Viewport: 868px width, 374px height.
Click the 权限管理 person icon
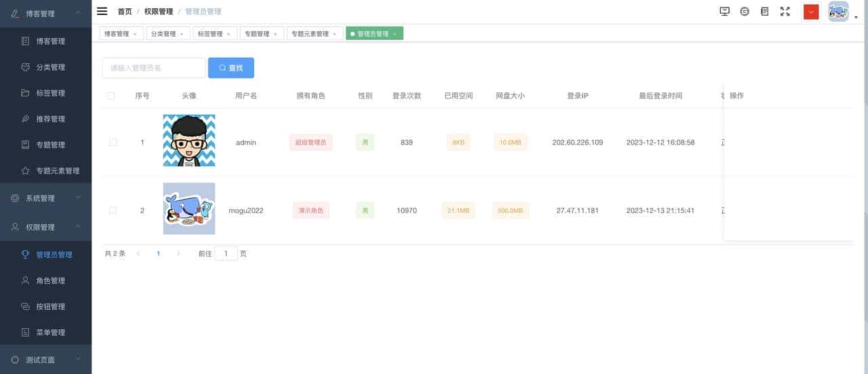(15, 227)
